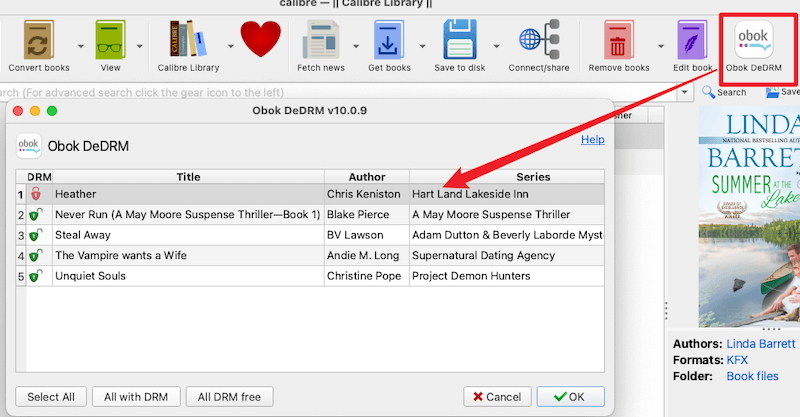Expand the Save to disk dropdown arrow
The width and height of the screenshot is (800, 417).
[496, 46]
